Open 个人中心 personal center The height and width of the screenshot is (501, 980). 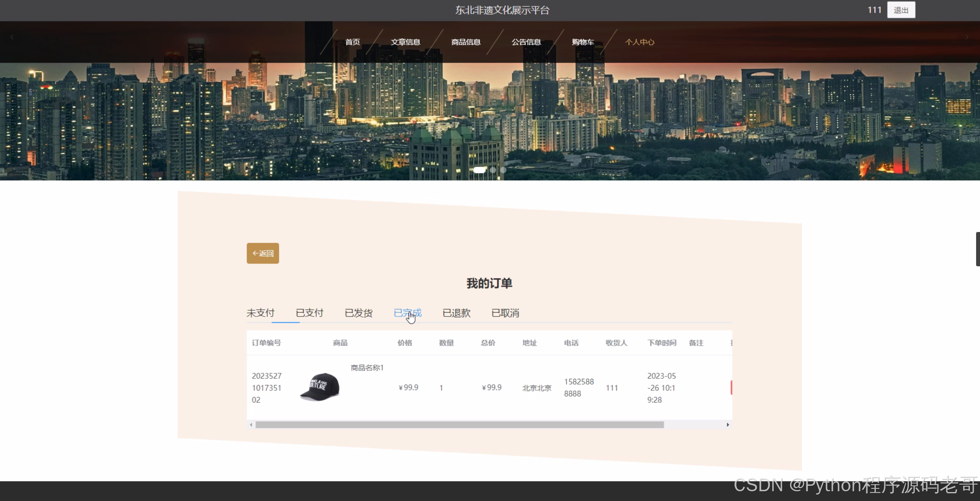click(x=640, y=42)
